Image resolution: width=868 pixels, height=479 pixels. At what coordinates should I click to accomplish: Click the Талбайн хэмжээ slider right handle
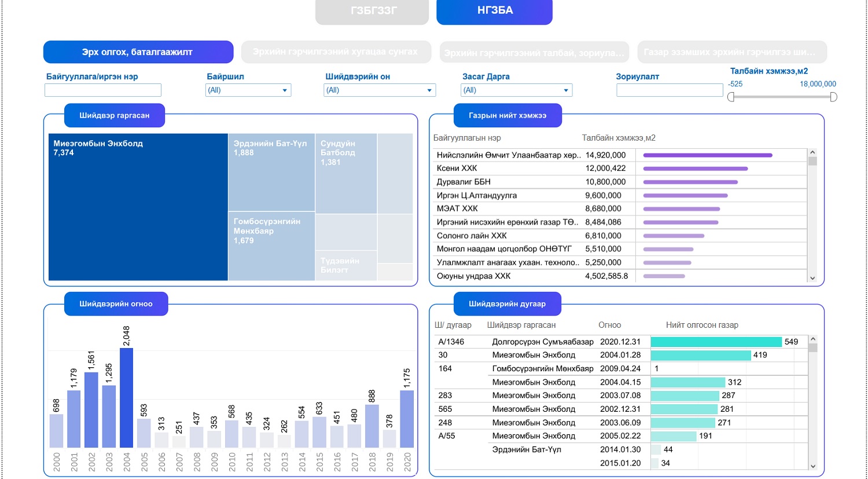[833, 97]
